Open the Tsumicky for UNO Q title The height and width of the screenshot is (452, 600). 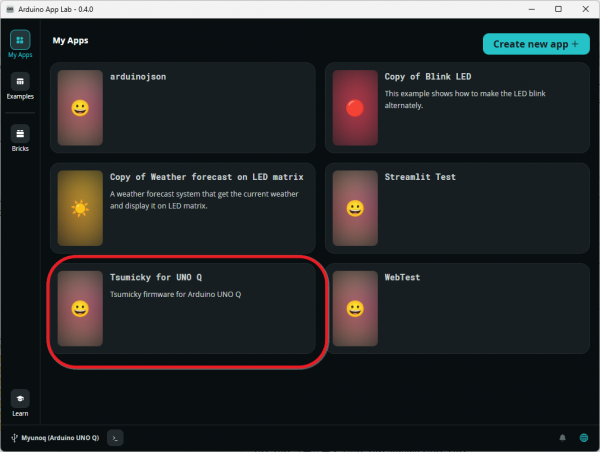tap(156, 277)
